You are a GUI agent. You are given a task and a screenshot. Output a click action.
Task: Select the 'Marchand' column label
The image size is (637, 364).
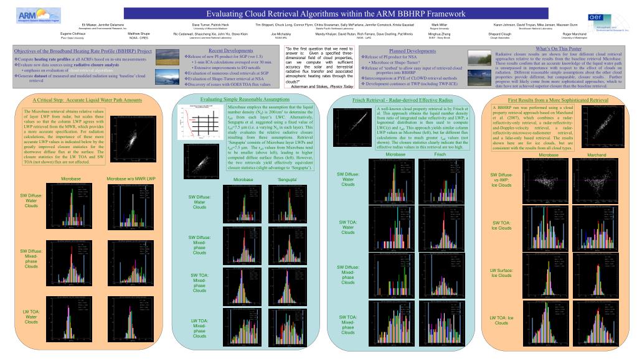[597, 155]
